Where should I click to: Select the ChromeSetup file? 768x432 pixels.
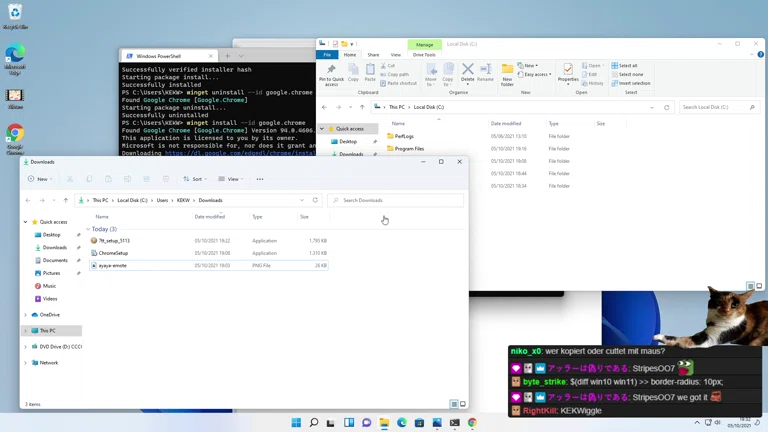tap(113, 253)
